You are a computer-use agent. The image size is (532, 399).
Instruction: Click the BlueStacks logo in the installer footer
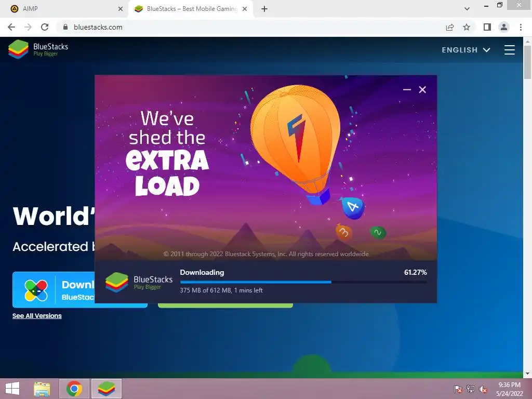pos(138,282)
